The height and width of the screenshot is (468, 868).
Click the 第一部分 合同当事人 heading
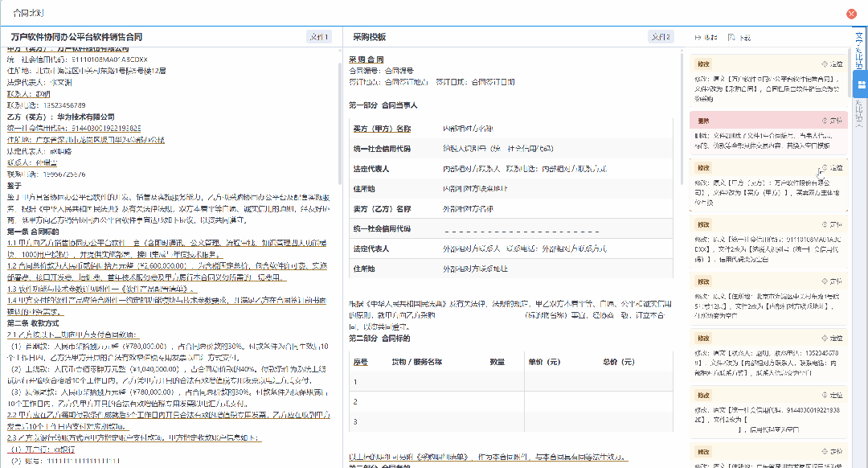[383, 105]
